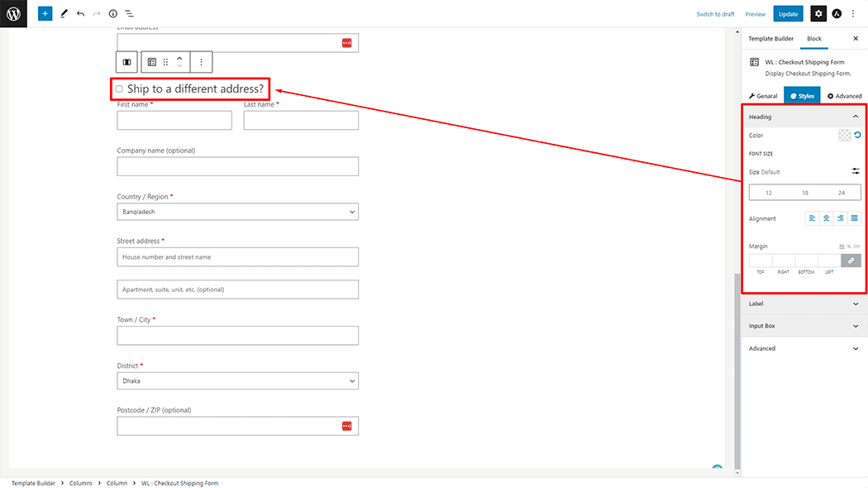Open the list view outline icon
868x488 pixels.
pos(130,14)
